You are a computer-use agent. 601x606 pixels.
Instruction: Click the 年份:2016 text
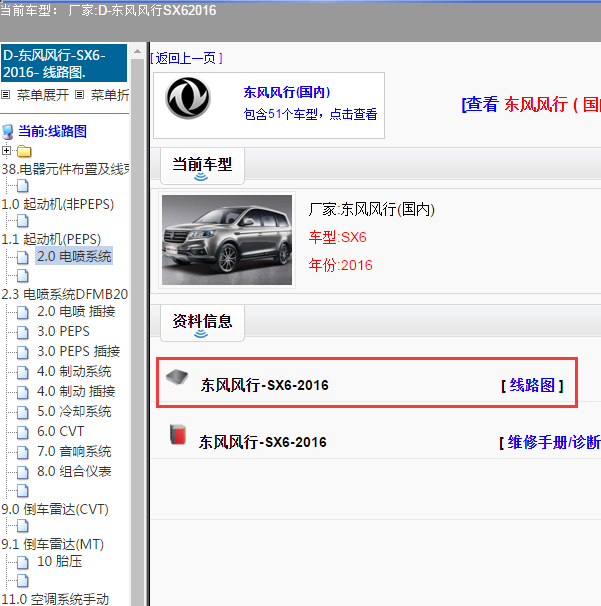[x=341, y=265]
